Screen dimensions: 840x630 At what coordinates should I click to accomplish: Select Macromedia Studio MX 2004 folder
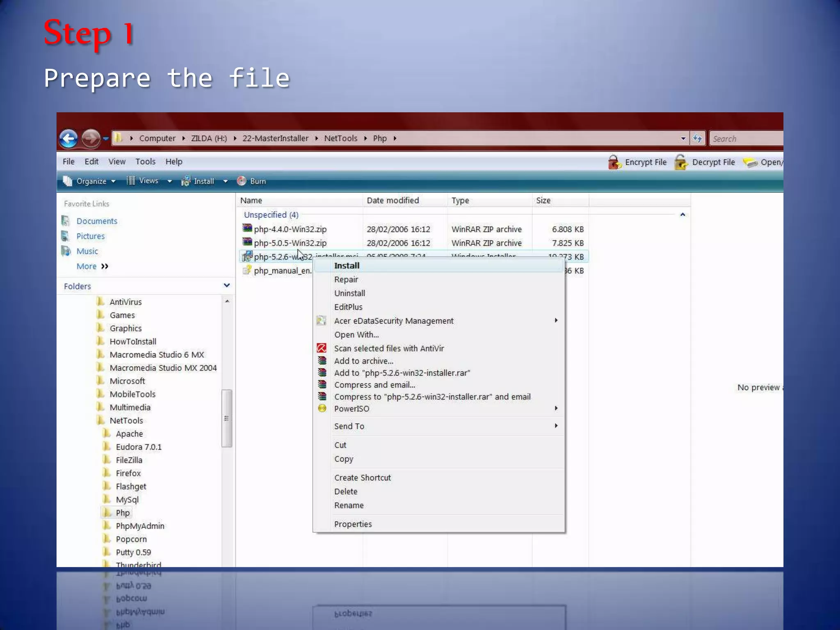(163, 368)
